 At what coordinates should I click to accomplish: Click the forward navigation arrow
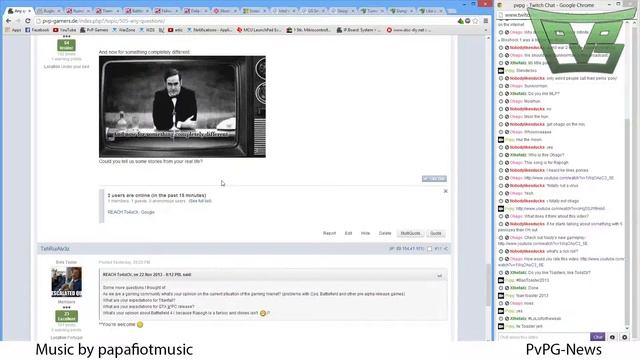coord(18,21)
